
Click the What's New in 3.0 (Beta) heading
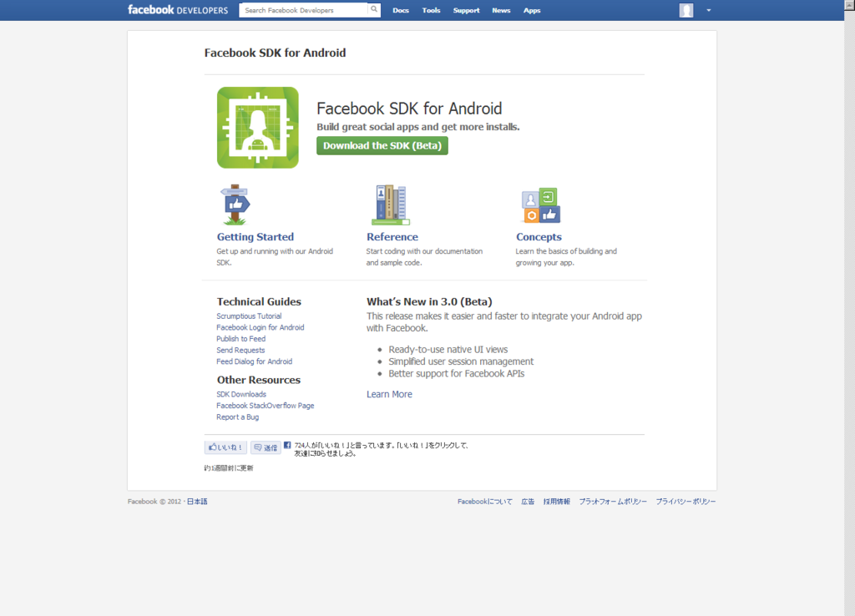(x=429, y=301)
